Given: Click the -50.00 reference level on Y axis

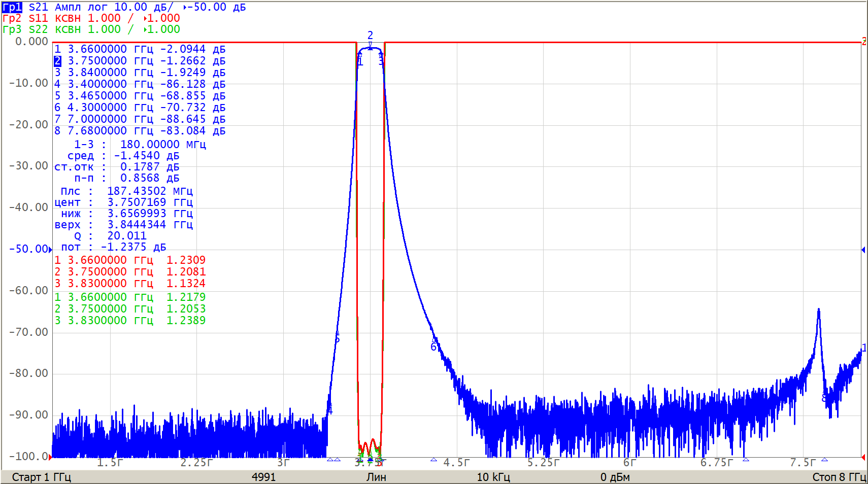Looking at the screenshot, I should 28,249.
